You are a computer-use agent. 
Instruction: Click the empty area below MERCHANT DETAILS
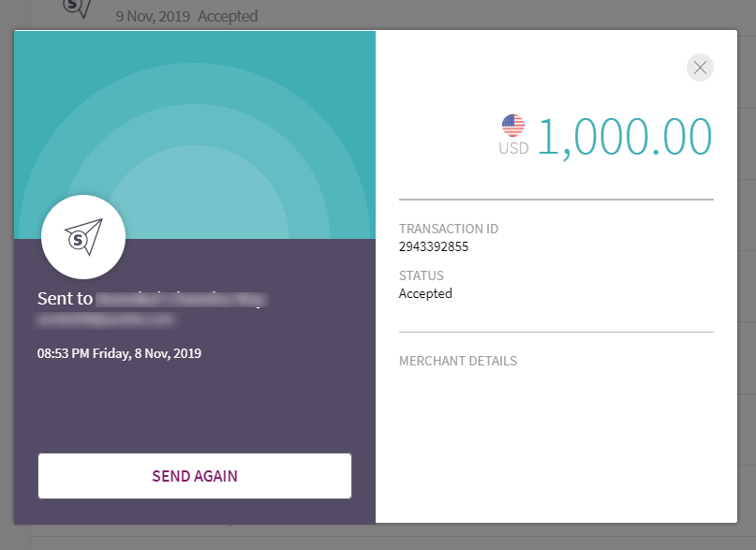point(556,440)
